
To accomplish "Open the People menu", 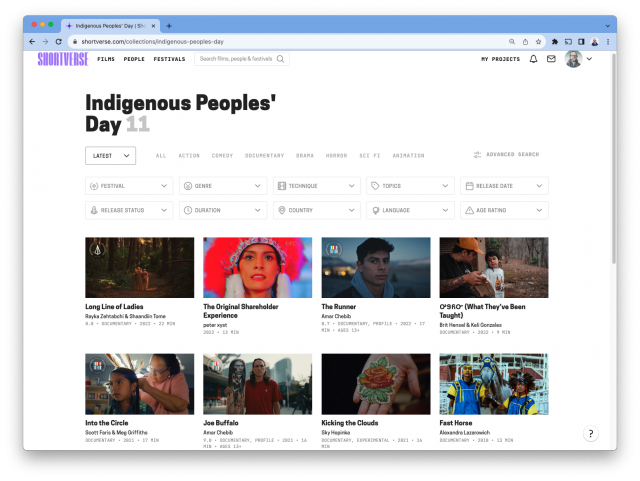I will 134,59.
